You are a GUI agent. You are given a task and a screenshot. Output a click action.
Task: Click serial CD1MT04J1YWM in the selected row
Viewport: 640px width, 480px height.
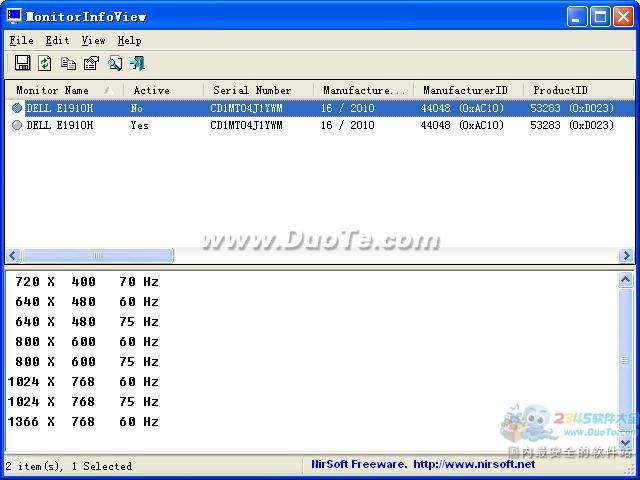click(x=246, y=108)
